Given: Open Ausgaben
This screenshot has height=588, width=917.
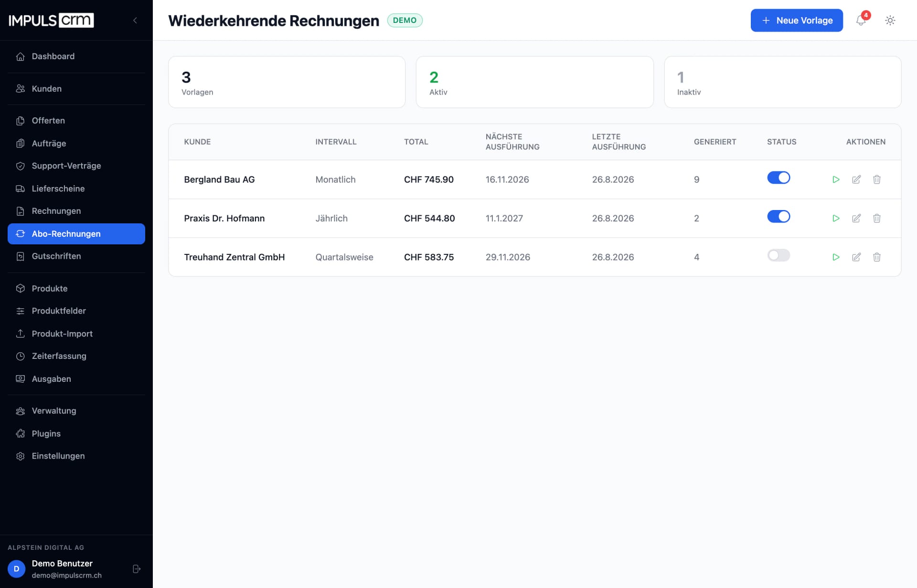Looking at the screenshot, I should pyautogui.click(x=76, y=379).
